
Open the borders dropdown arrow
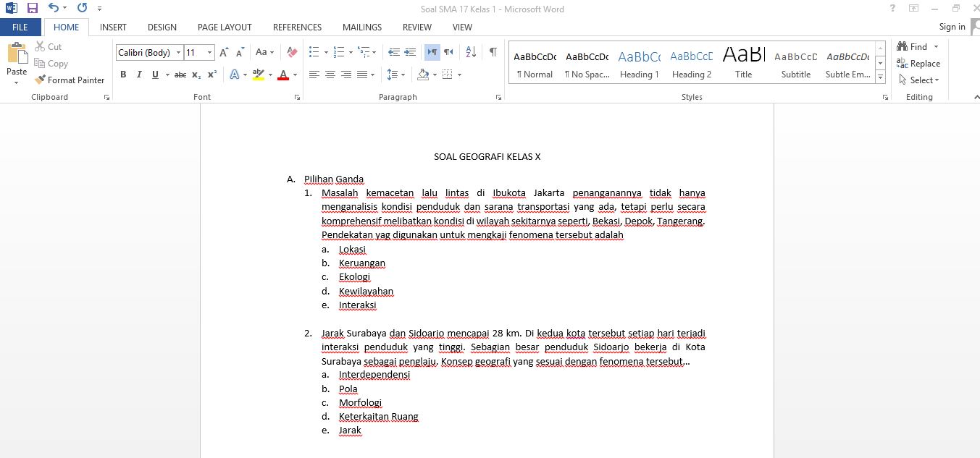[459, 75]
